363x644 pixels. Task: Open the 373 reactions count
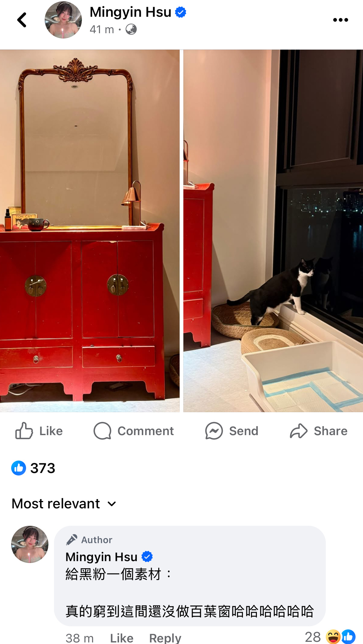(x=43, y=468)
